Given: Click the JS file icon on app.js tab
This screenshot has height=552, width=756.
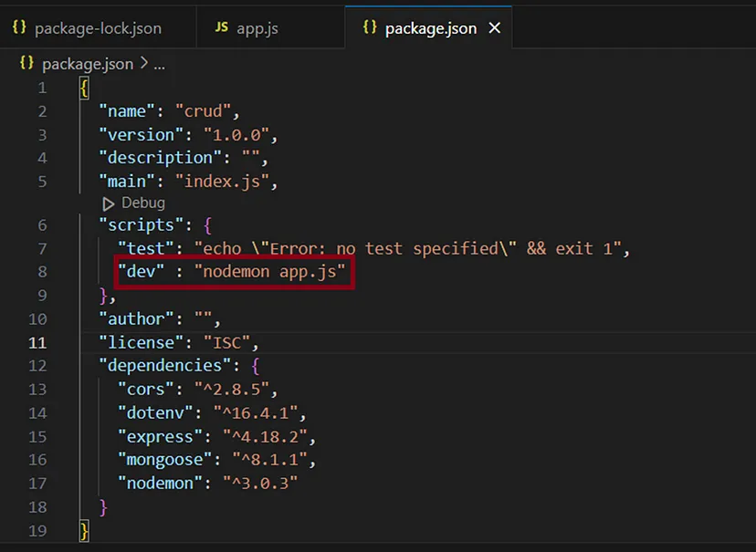Looking at the screenshot, I should 221,27.
